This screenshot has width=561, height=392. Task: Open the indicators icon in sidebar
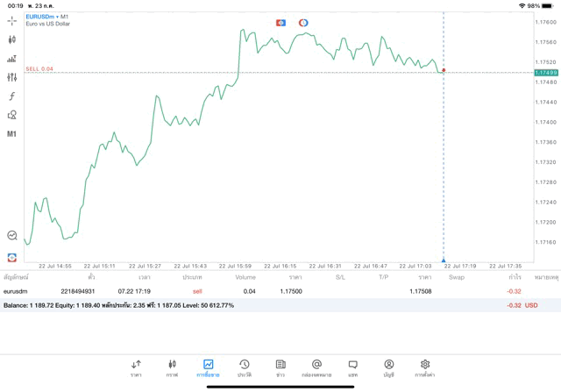pos(11,59)
